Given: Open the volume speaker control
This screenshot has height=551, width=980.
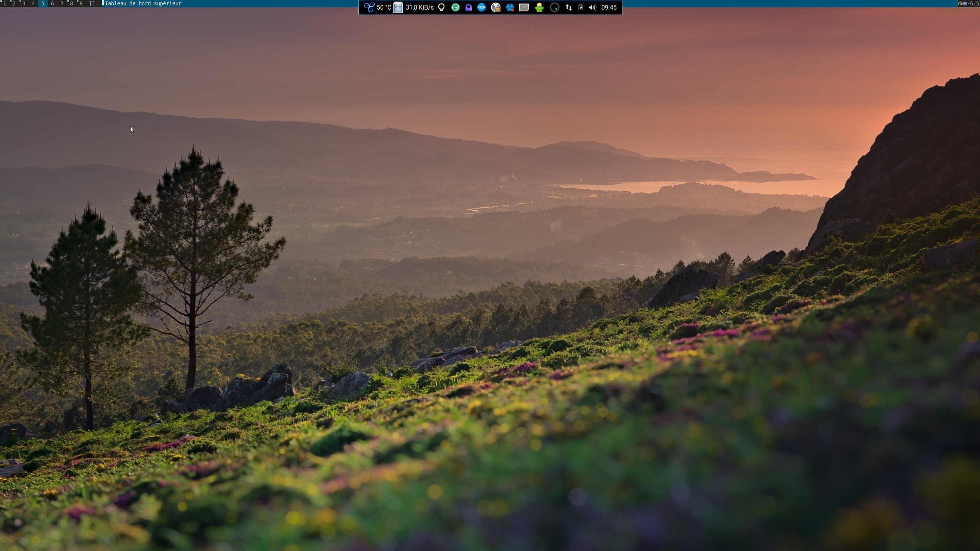Looking at the screenshot, I should pos(592,7).
